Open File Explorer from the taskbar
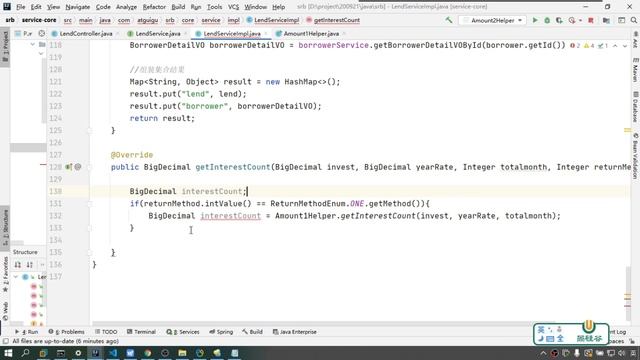 coord(182,353)
